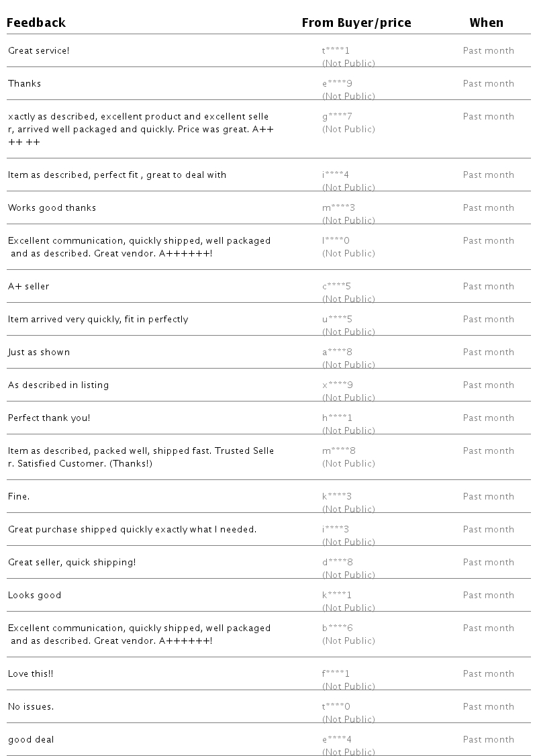Screen dimensions: 537x756
Task: Click 'A+ seller' feedback comment
Action: point(28,287)
